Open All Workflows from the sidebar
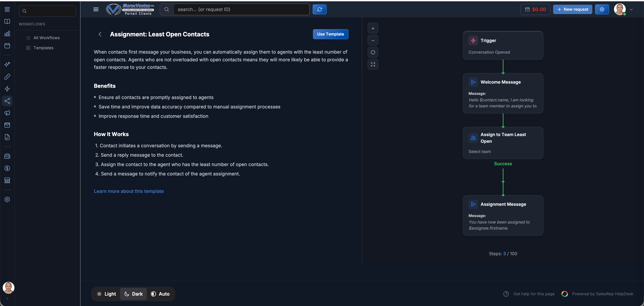644x306 pixels. [x=46, y=38]
